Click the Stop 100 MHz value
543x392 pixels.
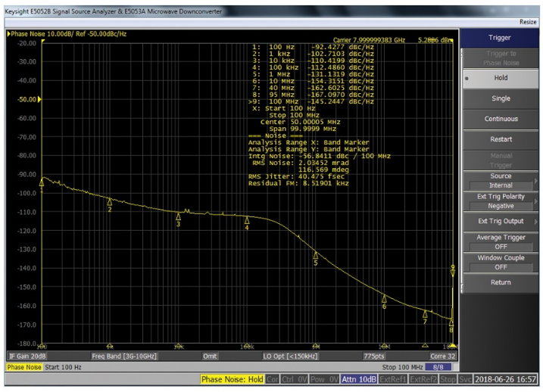tap(402, 367)
